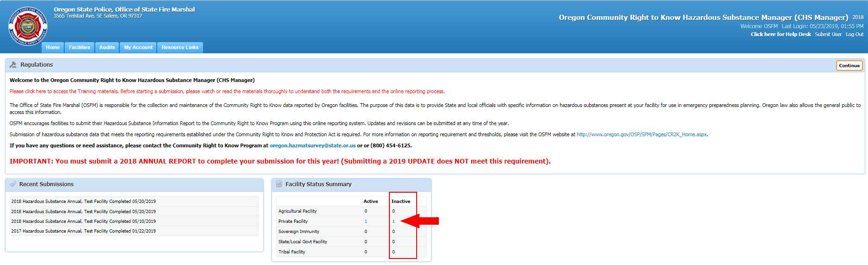The width and height of the screenshot is (868, 265).
Task: Click here for Help Desk link
Action: [x=781, y=34]
